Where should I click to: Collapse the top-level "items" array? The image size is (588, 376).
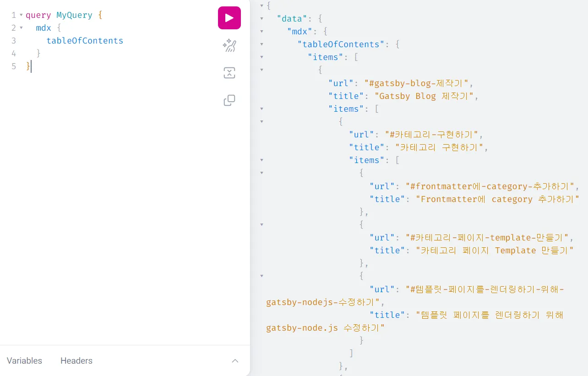(x=261, y=57)
